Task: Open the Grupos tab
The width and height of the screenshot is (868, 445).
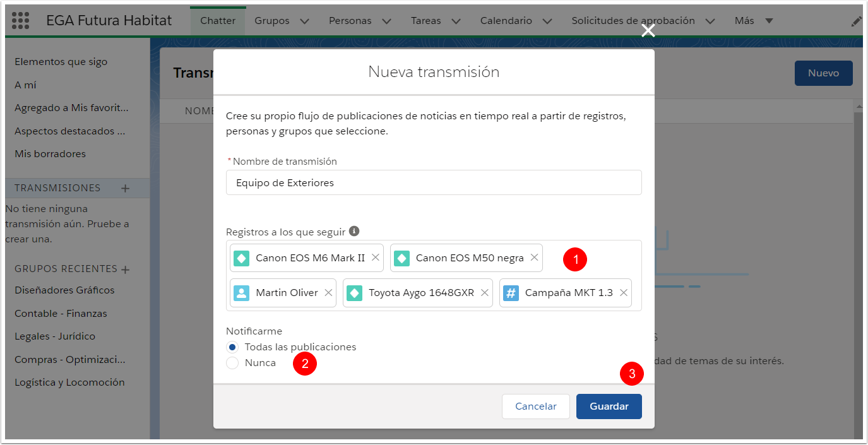Action: [271, 21]
